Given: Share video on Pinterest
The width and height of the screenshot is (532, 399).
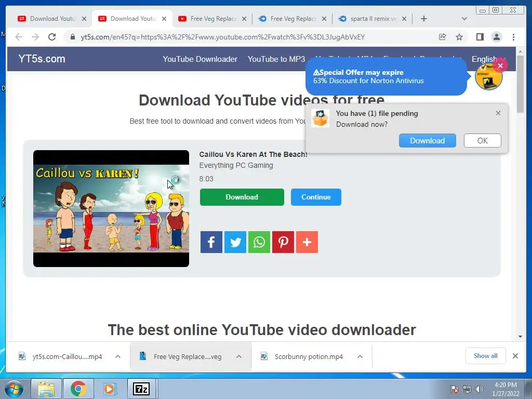Looking at the screenshot, I should click(283, 242).
